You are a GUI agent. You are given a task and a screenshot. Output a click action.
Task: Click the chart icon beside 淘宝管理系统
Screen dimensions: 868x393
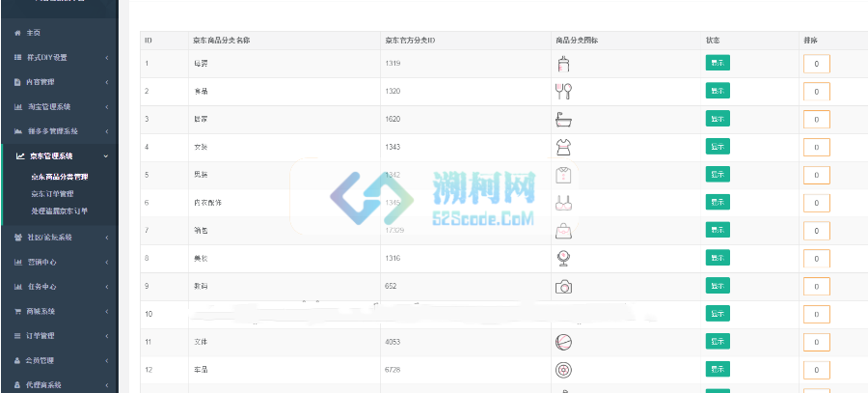coord(17,106)
